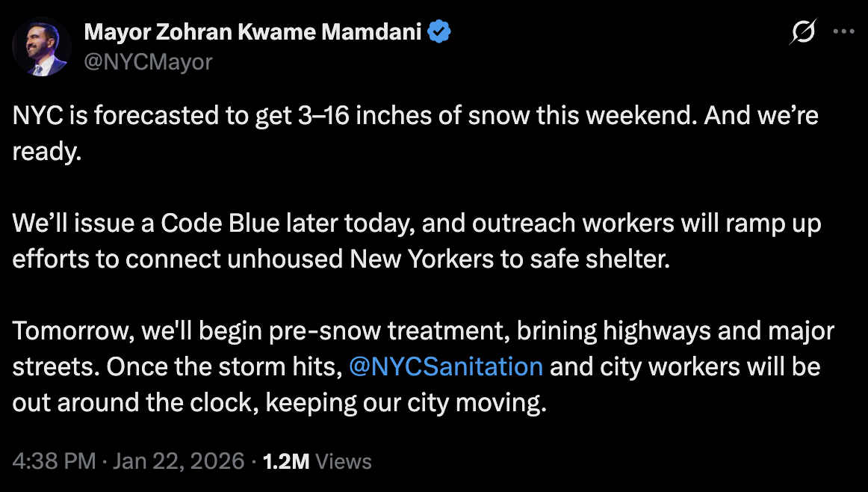Click the Views label

[x=344, y=461]
